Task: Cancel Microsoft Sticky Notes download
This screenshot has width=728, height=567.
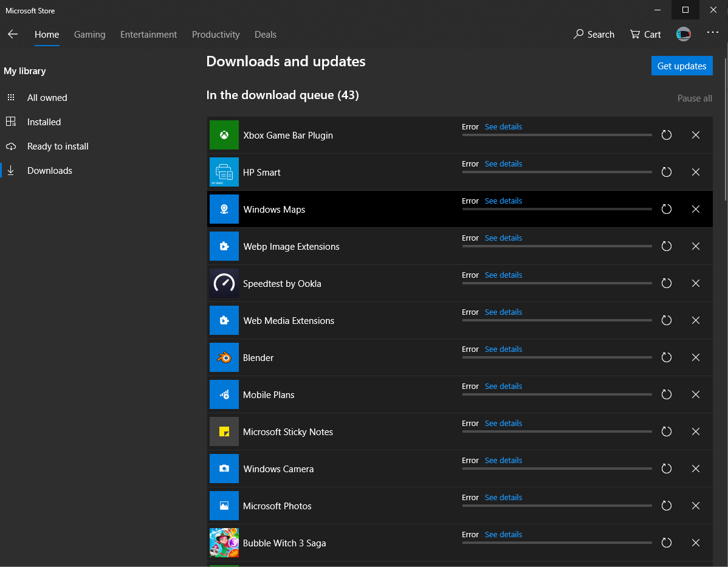Action: pos(696,431)
